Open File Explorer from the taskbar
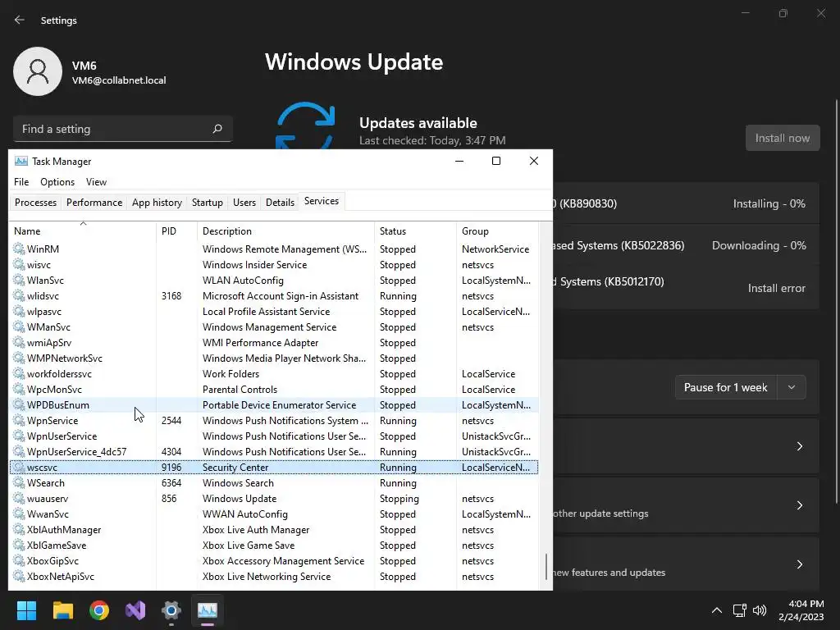 tap(62, 610)
